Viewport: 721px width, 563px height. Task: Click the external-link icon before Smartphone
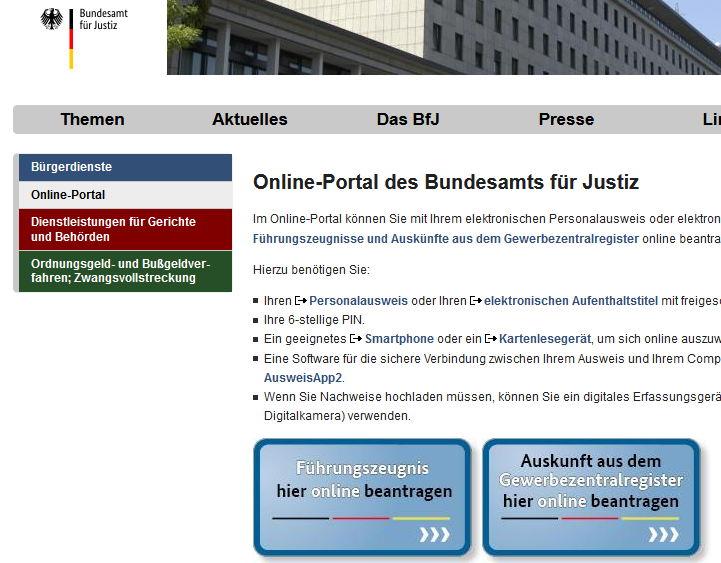click(x=356, y=340)
